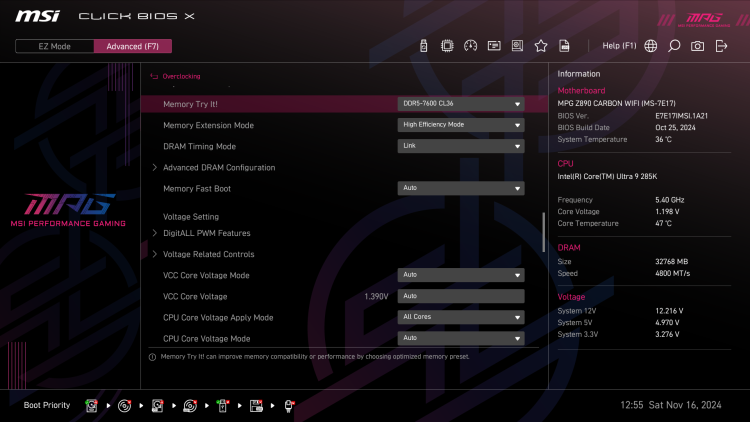Image resolution: width=750 pixels, height=422 pixels.
Task: Switch to EZ Mode
Action: [x=54, y=46]
